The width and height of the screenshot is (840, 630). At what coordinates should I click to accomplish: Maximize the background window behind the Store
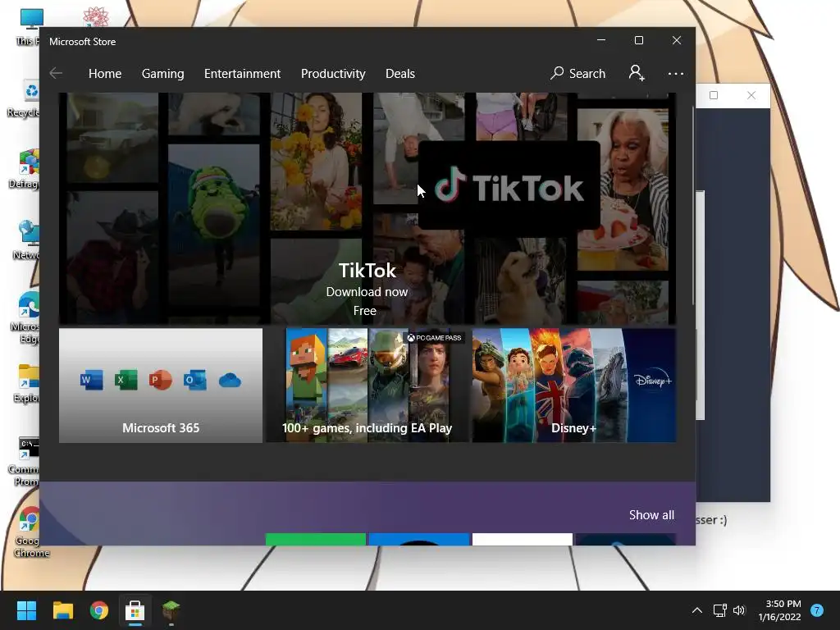[714, 95]
